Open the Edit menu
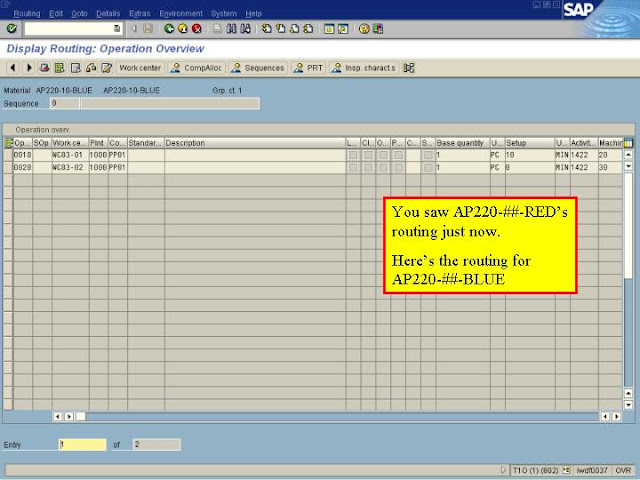 (56, 13)
